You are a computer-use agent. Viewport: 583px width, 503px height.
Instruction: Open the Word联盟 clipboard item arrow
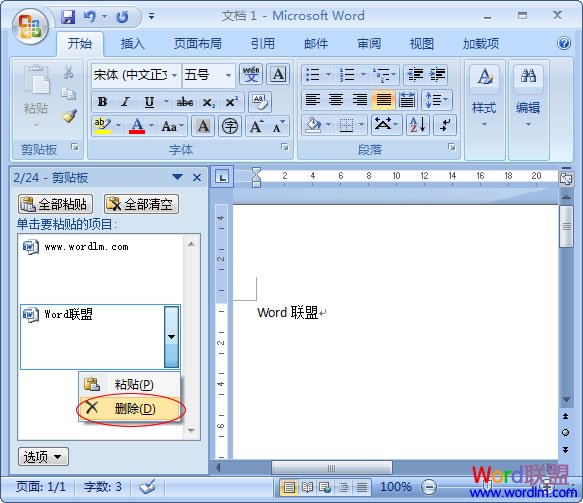click(x=171, y=337)
